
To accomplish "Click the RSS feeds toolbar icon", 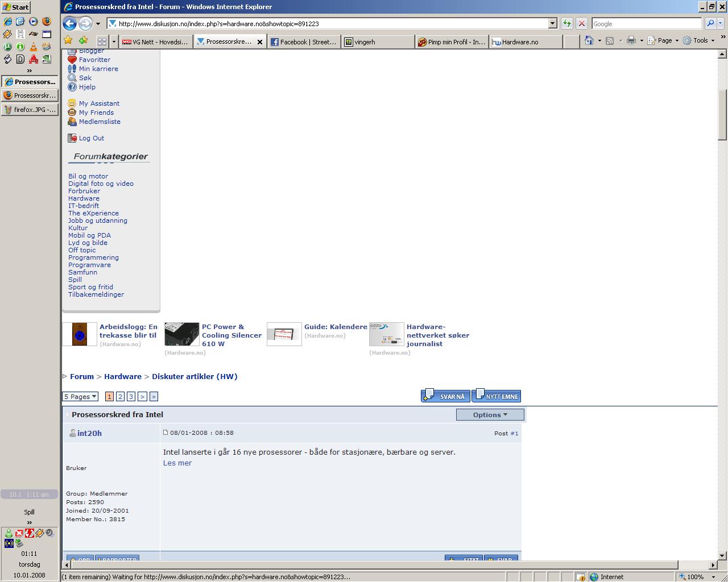I will click(610, 40).
